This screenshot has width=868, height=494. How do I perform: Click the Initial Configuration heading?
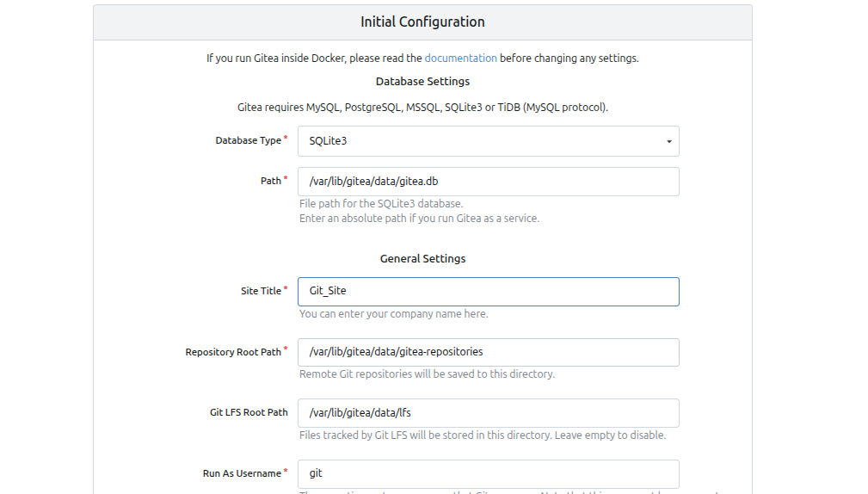[x=422, y=22]
